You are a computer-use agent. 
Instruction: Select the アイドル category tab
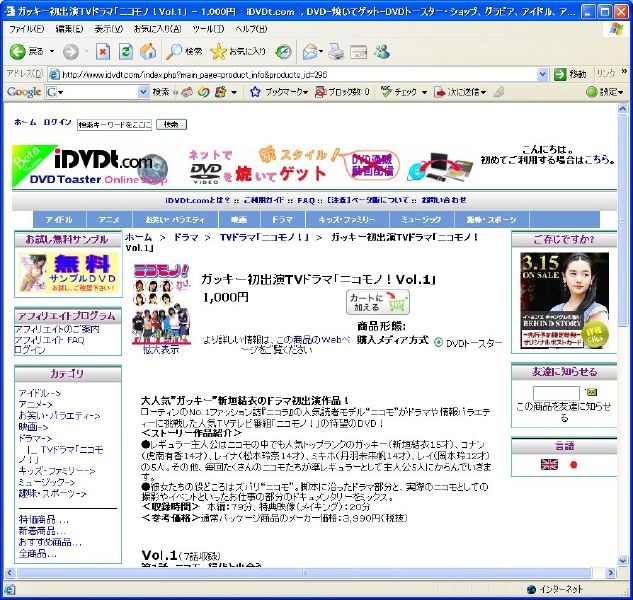click(x=59, y=220)
